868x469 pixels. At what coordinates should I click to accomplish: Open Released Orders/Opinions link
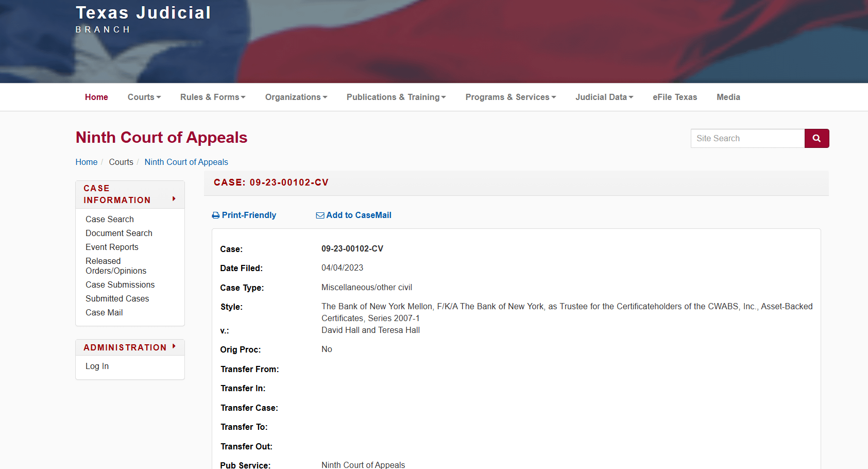[x=116, y=266]
